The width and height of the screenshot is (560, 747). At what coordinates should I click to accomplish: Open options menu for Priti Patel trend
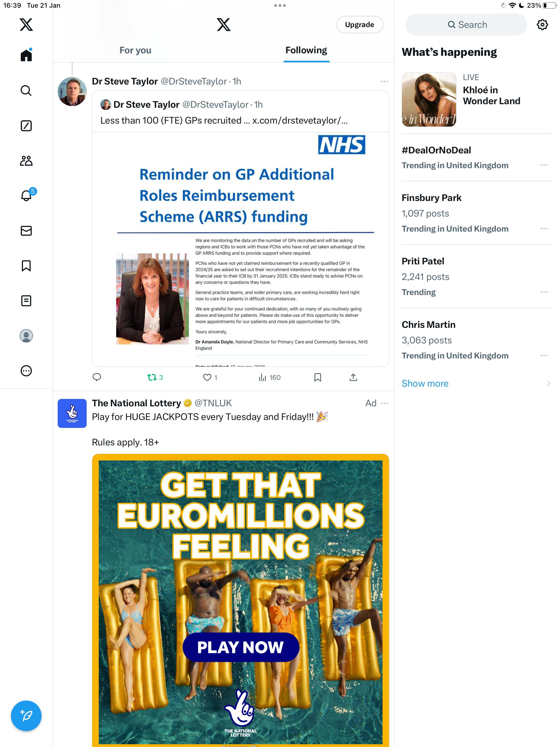click(544, 292)
